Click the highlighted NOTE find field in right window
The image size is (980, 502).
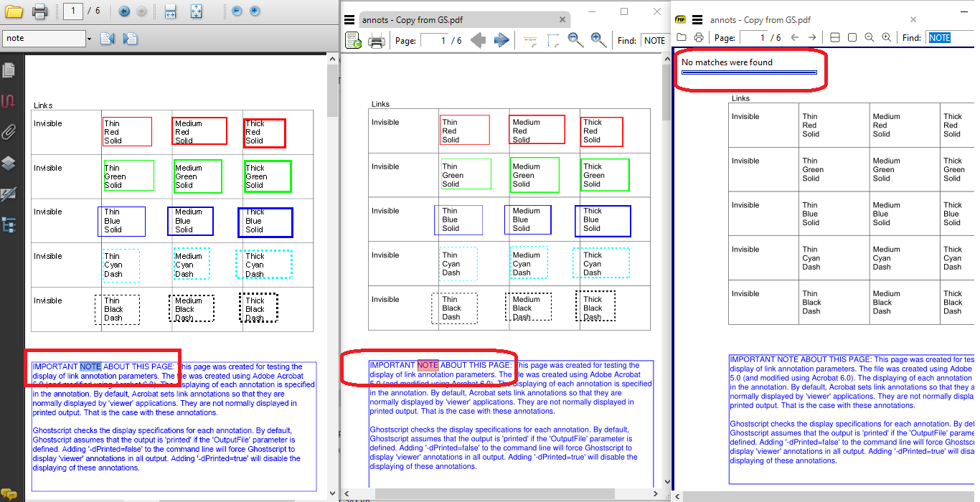949,38
